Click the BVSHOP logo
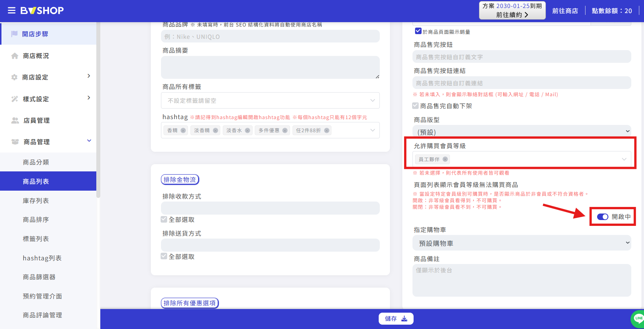This screenshot has height=329, width=644. [42, 11]
